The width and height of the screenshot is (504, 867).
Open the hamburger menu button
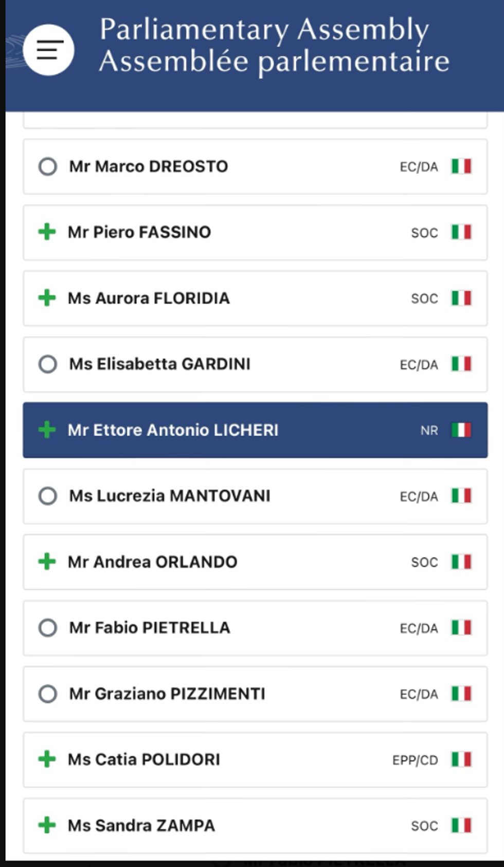[49, 50]
